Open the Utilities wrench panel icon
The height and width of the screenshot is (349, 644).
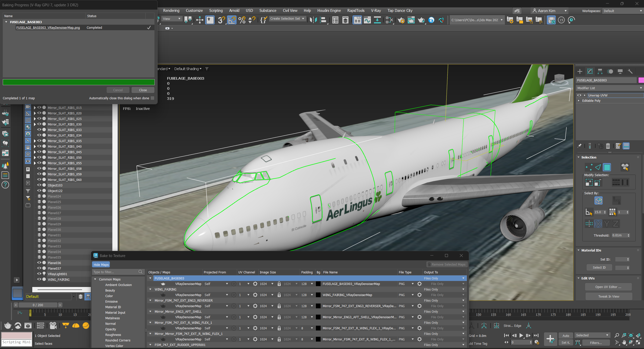click(630, 71)
